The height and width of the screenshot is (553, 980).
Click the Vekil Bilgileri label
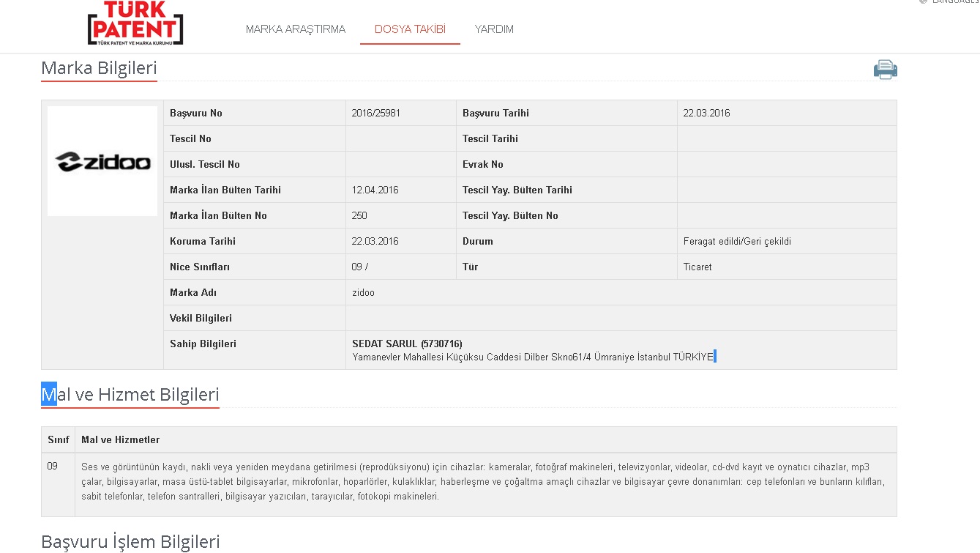(201, 318)
